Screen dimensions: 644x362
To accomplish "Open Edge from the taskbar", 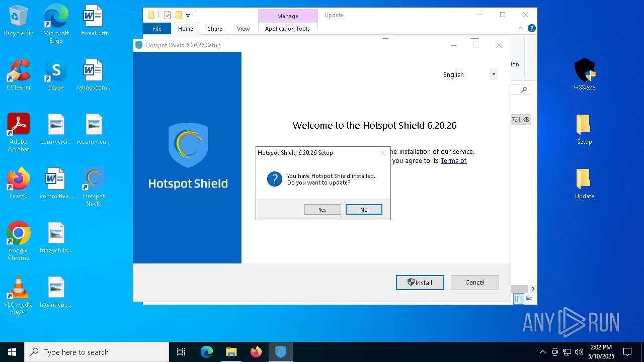I will click(x=207, y=352).
